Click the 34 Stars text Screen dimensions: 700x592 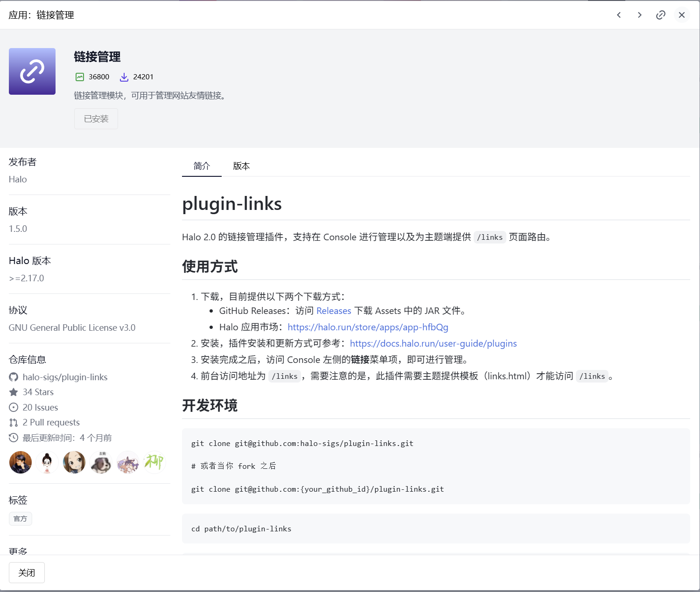(x=38, y=392)
